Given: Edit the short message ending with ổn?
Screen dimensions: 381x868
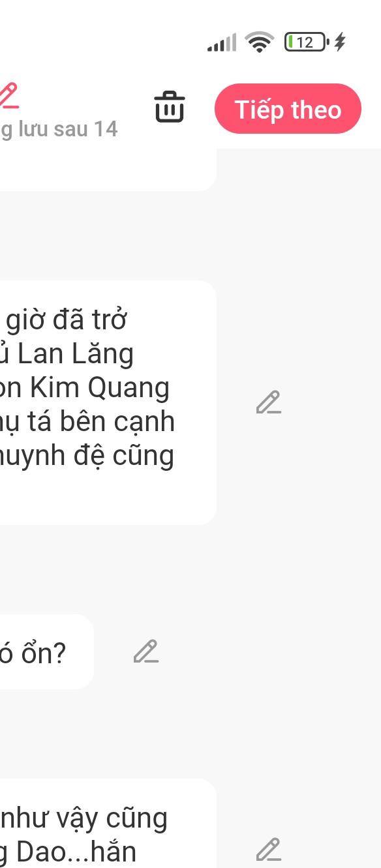Looking at the screenshot, I should 146,651.
